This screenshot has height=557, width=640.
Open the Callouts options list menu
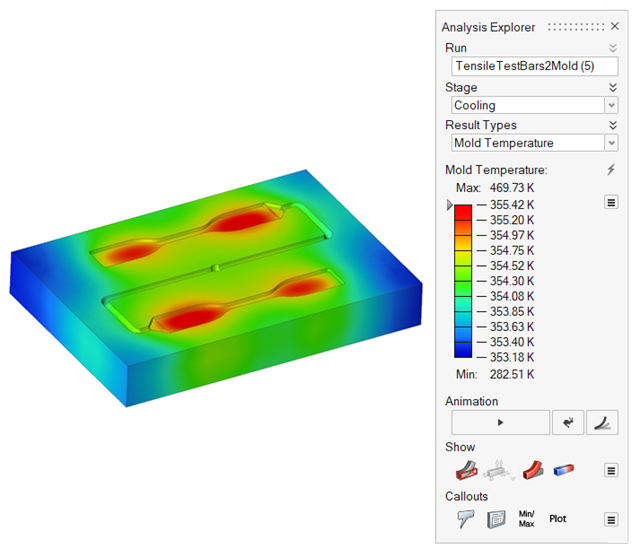click(x=610, y=519)
